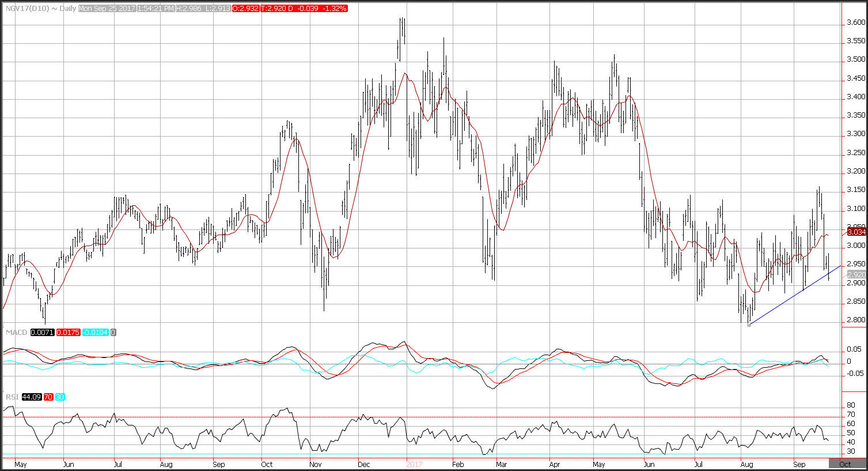Click the gray 2.920 last price tag

pos(856,275)
